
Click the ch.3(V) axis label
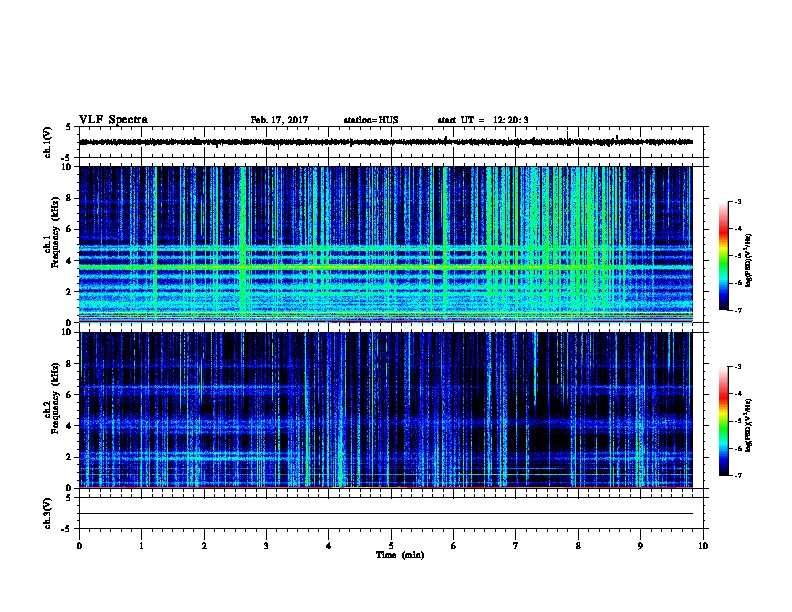tap(48, 513)
